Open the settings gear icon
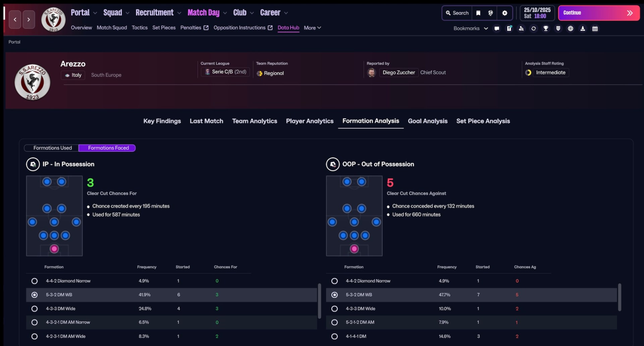 (x=504, y=13)
